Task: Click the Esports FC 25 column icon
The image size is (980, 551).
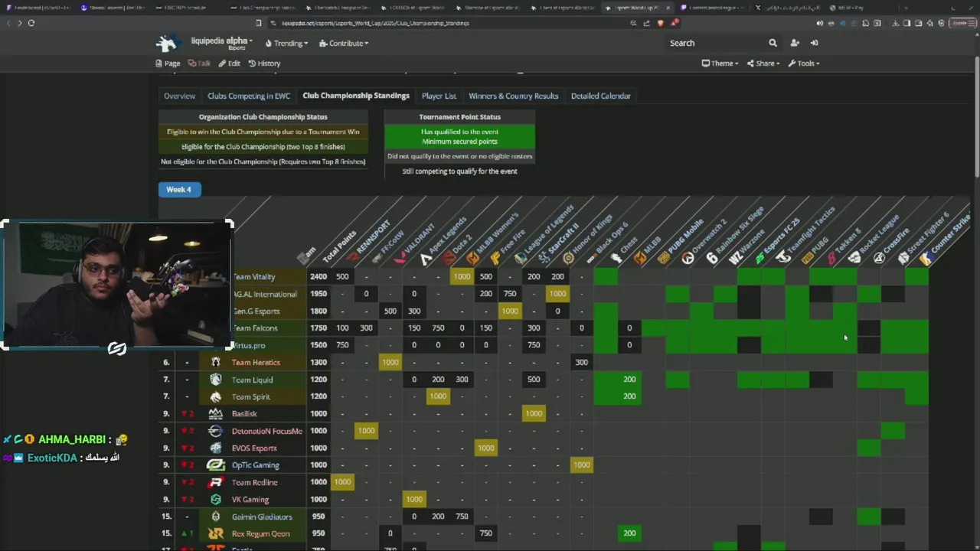Action: coord(759,259)
